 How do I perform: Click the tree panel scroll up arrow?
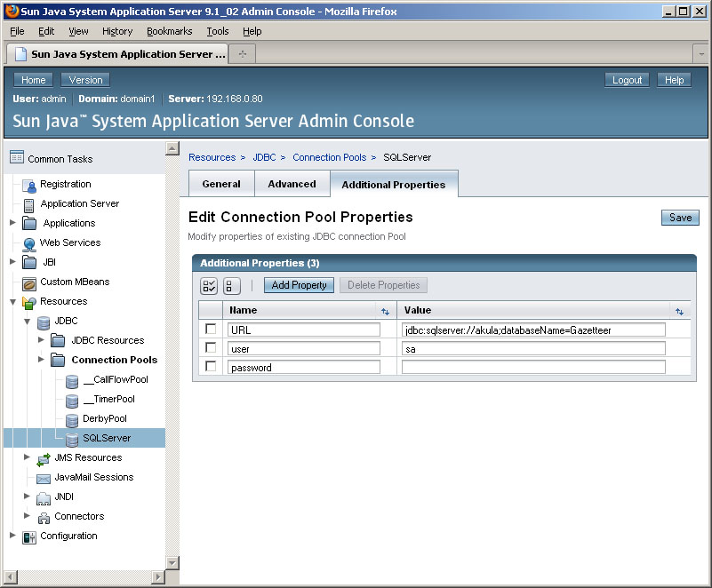pos(172,148)
